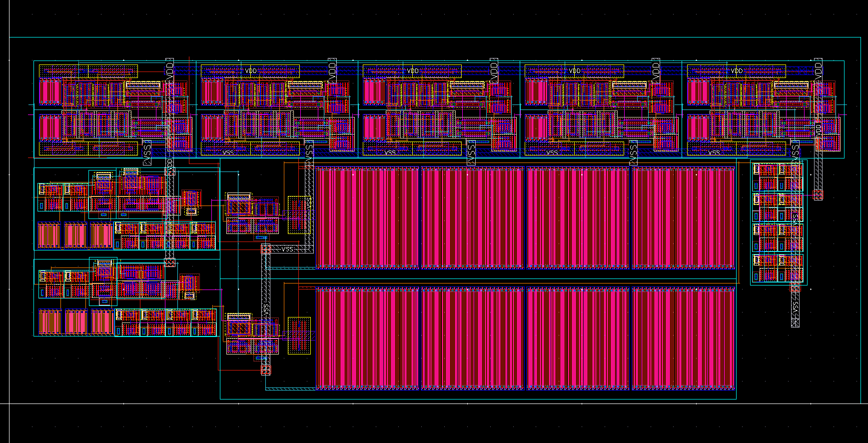868x443 pixels.
Task: Click the via square ending the far-right VDD strap
Action: click(818, 194)
